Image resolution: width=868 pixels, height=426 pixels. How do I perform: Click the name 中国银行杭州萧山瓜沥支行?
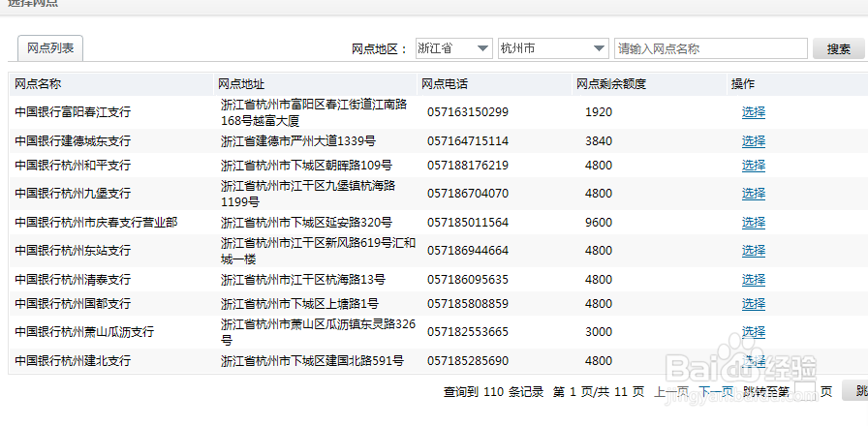[84, 332]
